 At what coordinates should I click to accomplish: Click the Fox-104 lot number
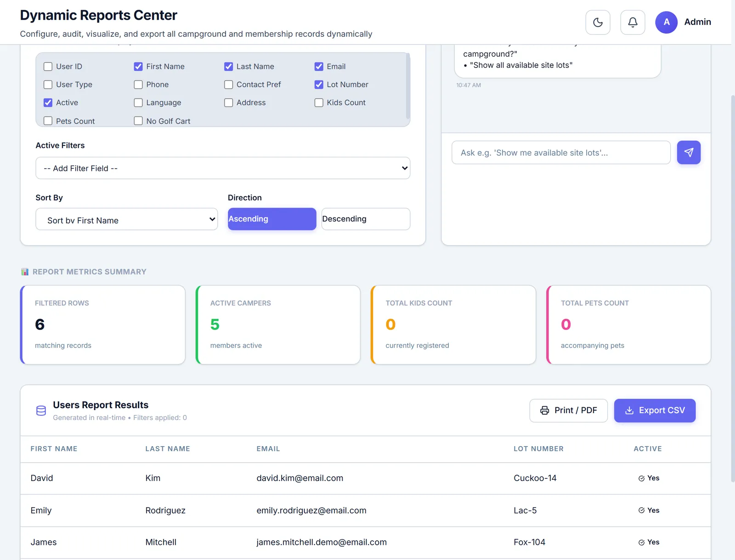click(x=530, y=543)
